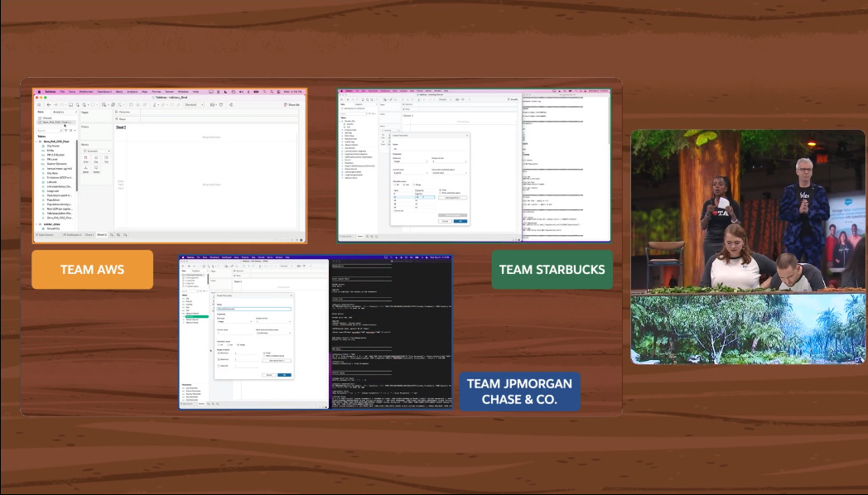Click the Size mark card in AWS Tableau
The height and width of the screenshot is (495, 868).
pyautogui.click(x=96, y=159)
